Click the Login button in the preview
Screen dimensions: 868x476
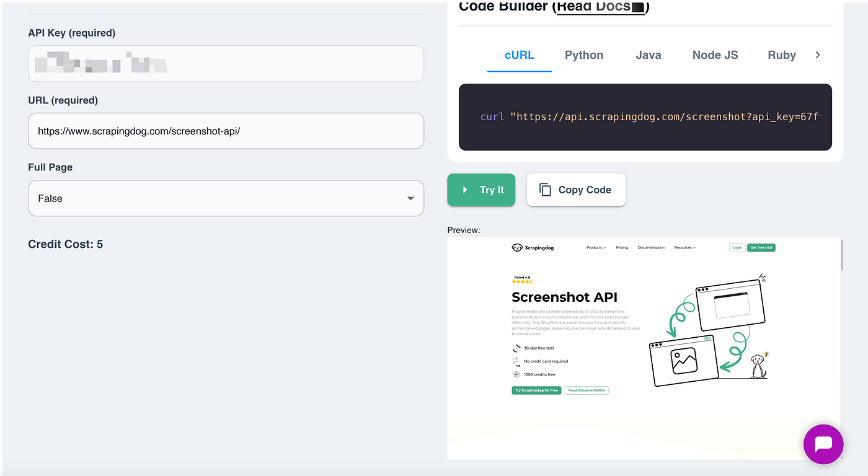click(x=737, y=247)
